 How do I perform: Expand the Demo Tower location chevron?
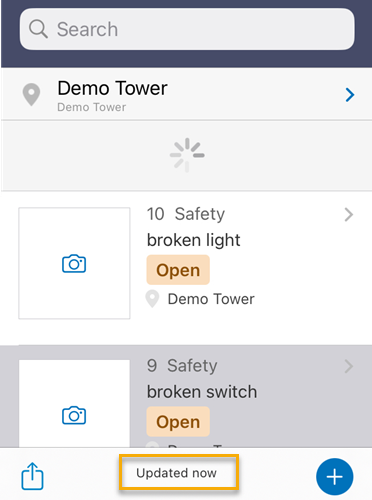[x=350, y=95]
